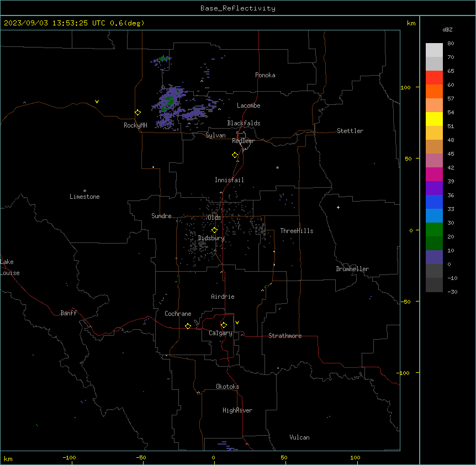Choose the pink 42-45 dBZ legend swatch
The image size is (476, 465).
coord(434,161)
